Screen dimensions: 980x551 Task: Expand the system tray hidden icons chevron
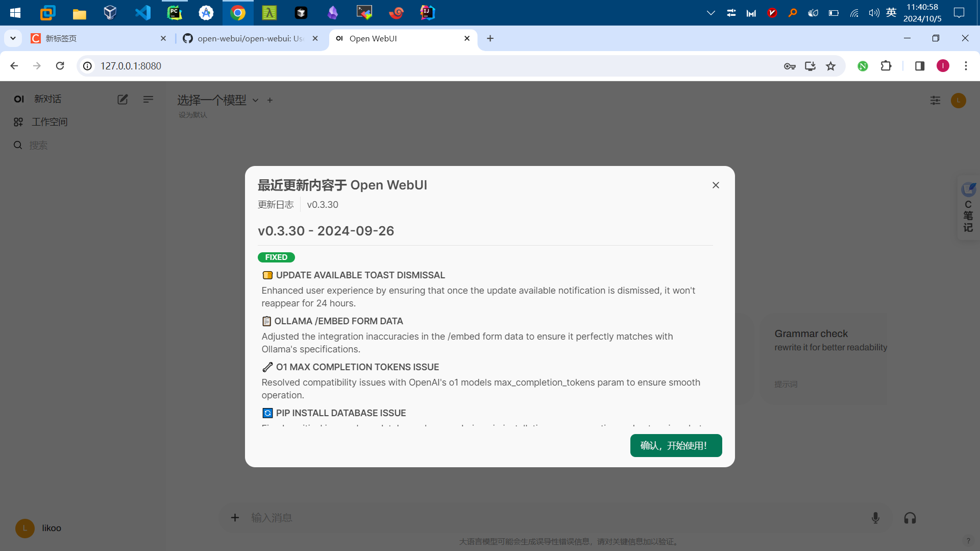[x=710, y=13]
